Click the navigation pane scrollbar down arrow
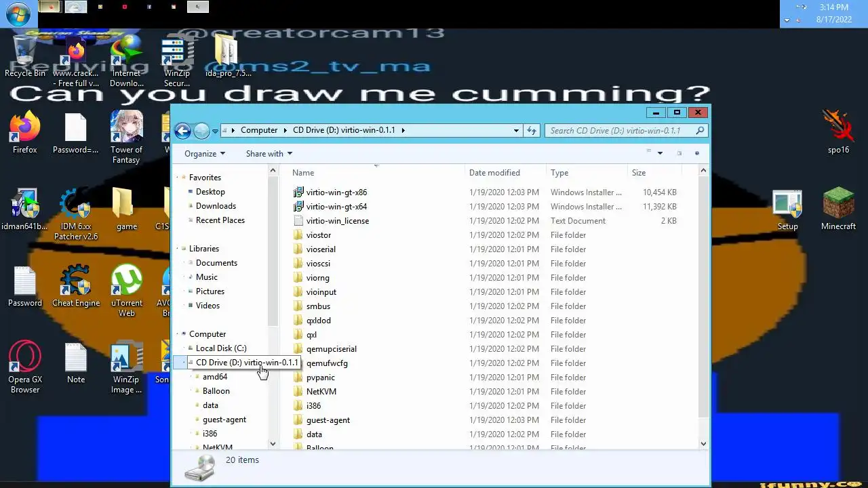 tap(273, 444)
